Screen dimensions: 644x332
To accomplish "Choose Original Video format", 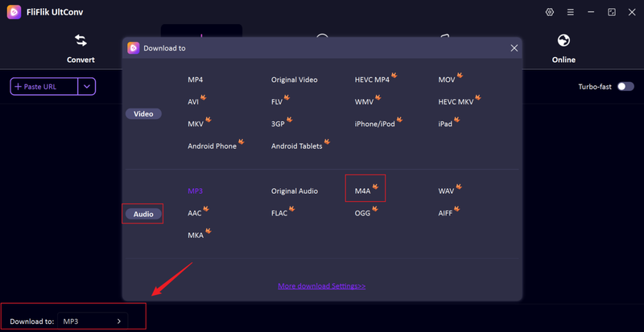I will point(294,80).
